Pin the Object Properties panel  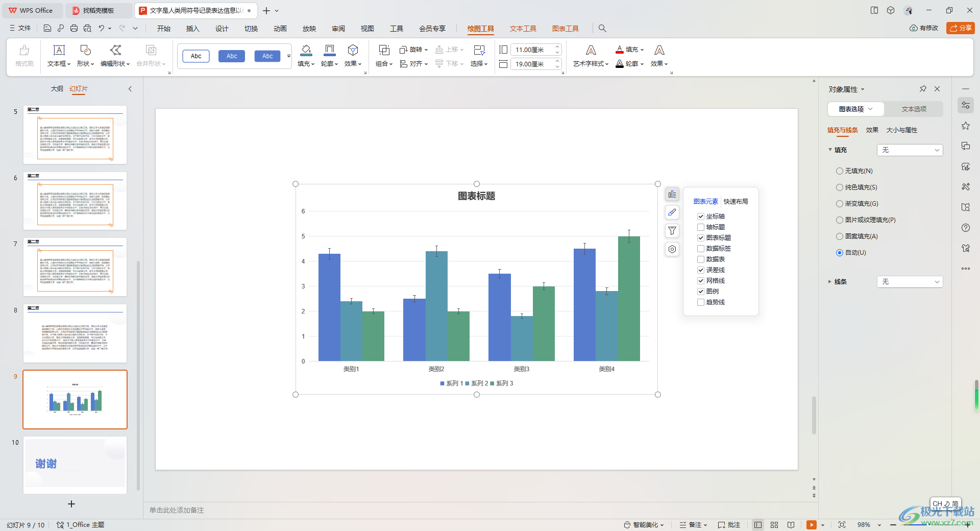pos(923,89)
